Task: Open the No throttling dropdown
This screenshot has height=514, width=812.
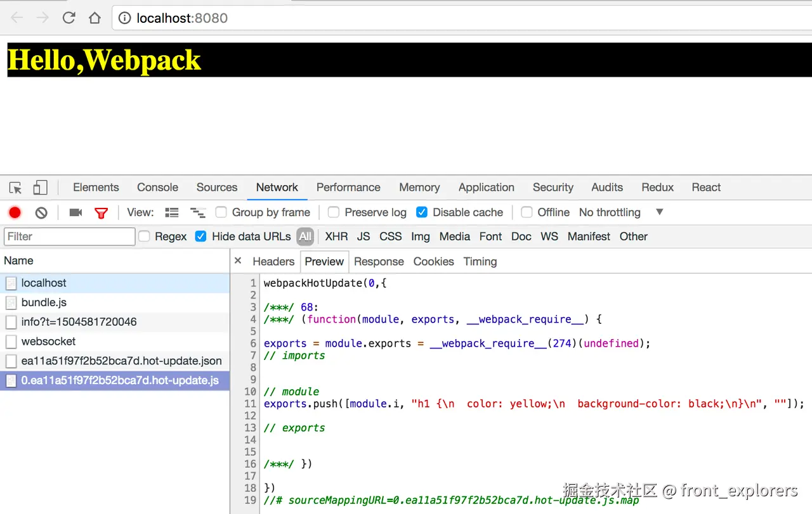Action: pyautogui.click(x=621, y=212)
